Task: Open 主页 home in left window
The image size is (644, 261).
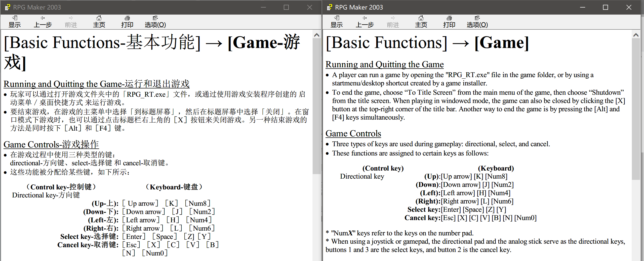Action: (99, 22)
